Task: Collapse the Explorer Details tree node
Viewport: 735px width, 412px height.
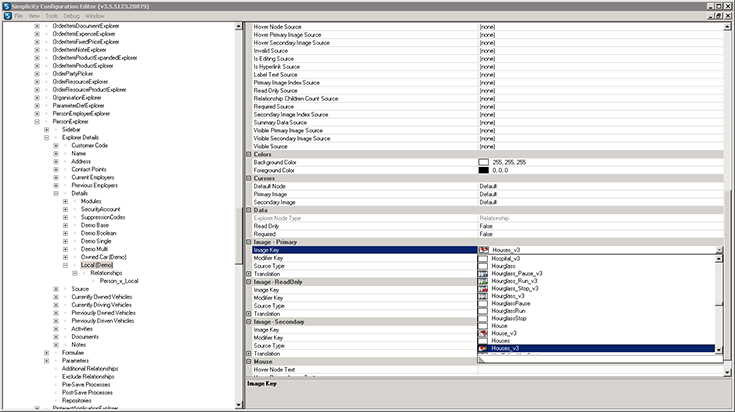Action: [46, 137]
